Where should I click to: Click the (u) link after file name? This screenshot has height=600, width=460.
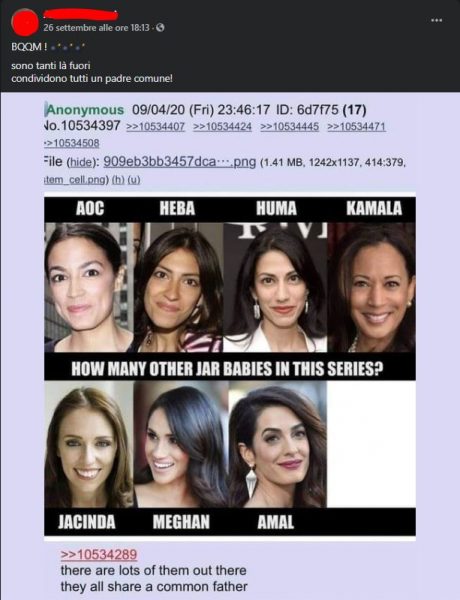pos(134,179)
